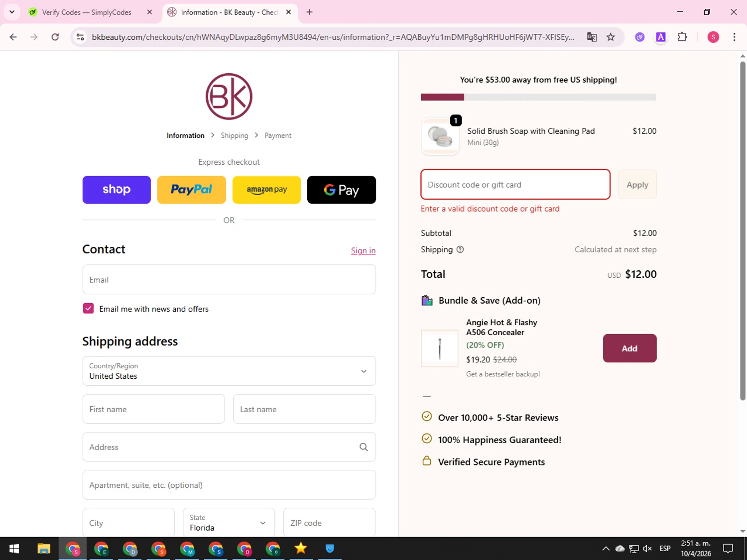Click the Apply discount button
The height and width of the screenshot is (560, 747).
(x=637, y=184)
